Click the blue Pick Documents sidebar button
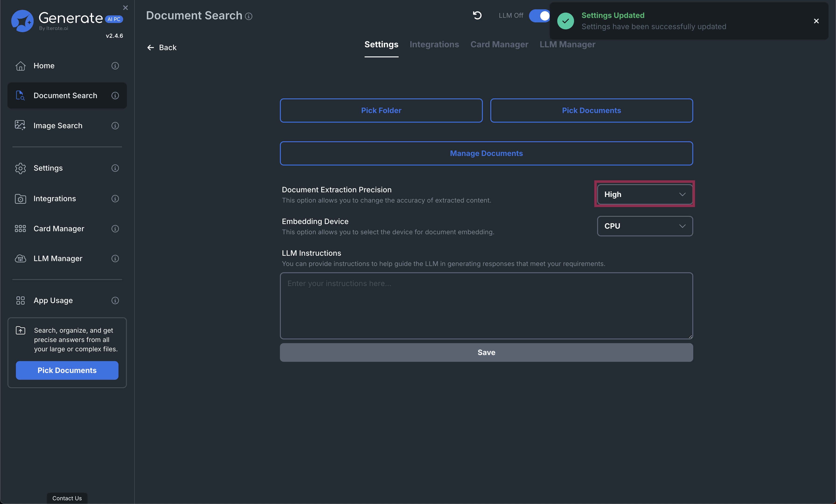This screenshot has height=504, width=836. (67, 370)
